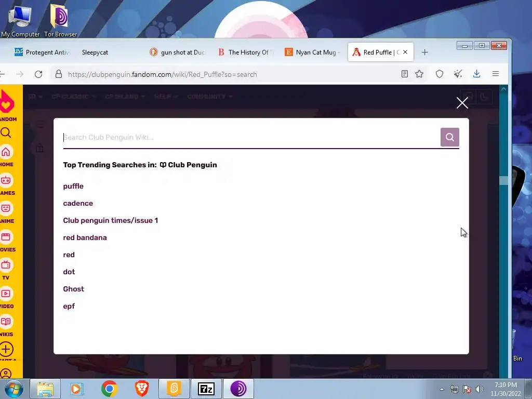Submit search with purple magnifier button

coord(449,137)
